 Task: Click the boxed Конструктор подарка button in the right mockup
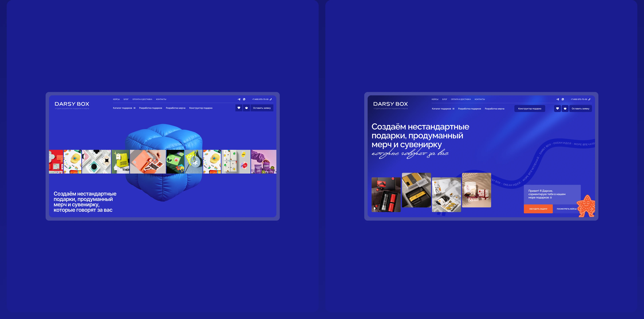click(529, 109)
